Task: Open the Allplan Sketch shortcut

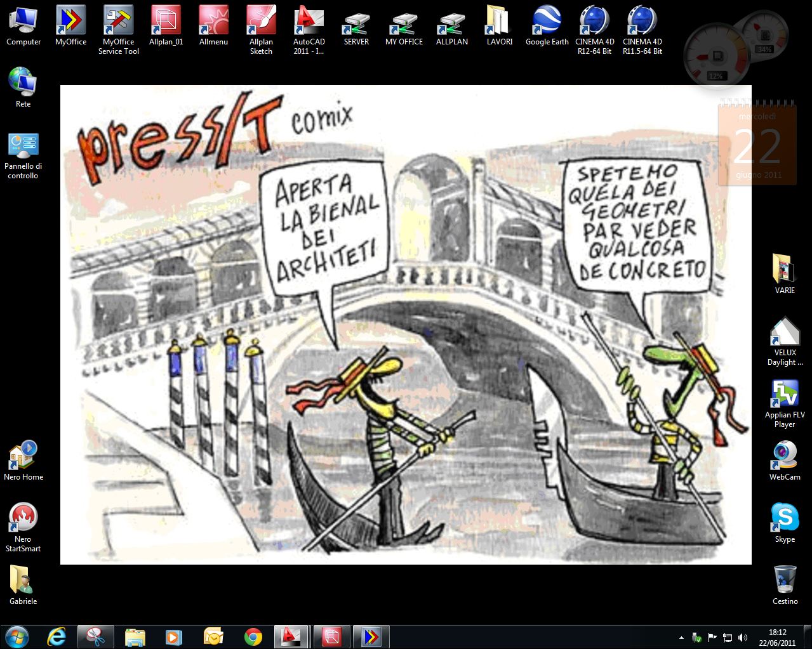Action: click(261, 30)
